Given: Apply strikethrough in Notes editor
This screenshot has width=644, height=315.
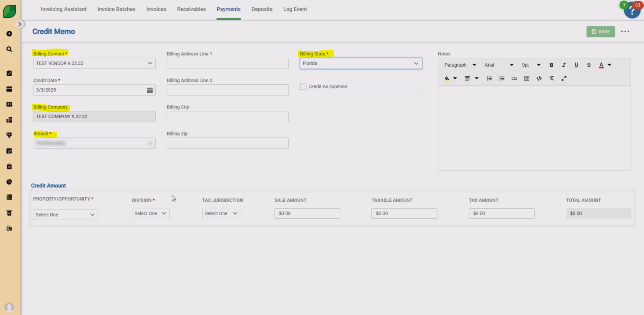Looking at the screenshot, I should [x=589, y=65].
